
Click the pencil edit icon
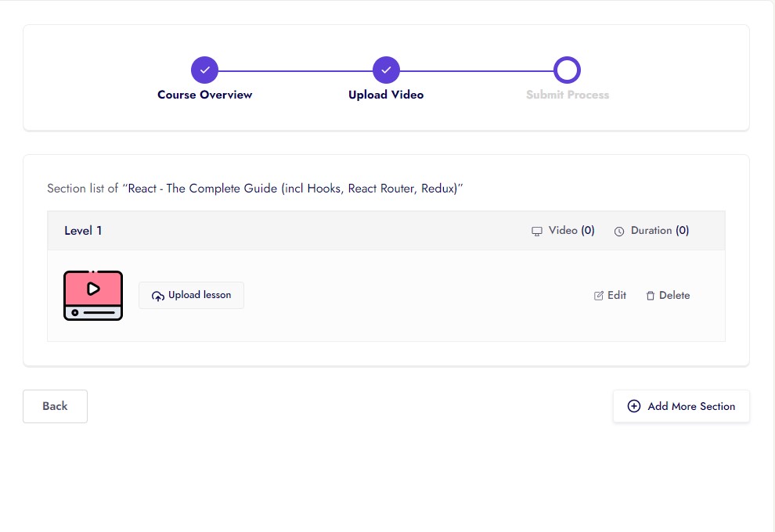tap(599, 296)
